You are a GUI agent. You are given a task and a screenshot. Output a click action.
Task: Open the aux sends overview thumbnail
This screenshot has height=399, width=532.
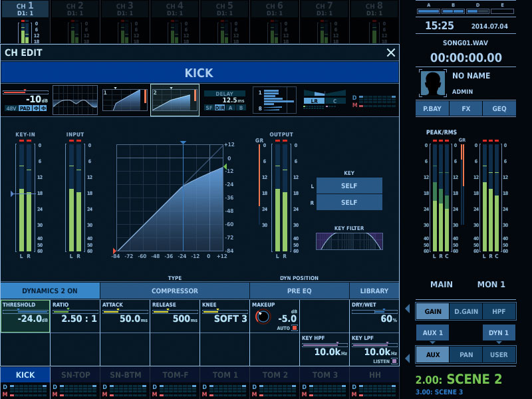[274, 100]
